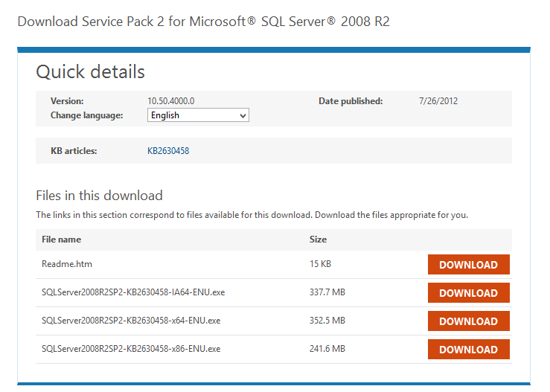
Task: Download the IA64 service pack executable
Action: [x=468, y=293]
